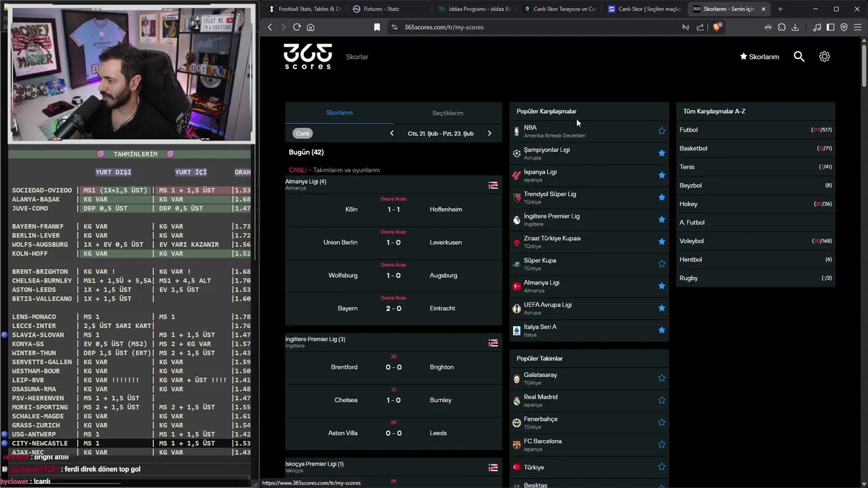Open the Chelsea vs Burnley match

tap(393, 400)
